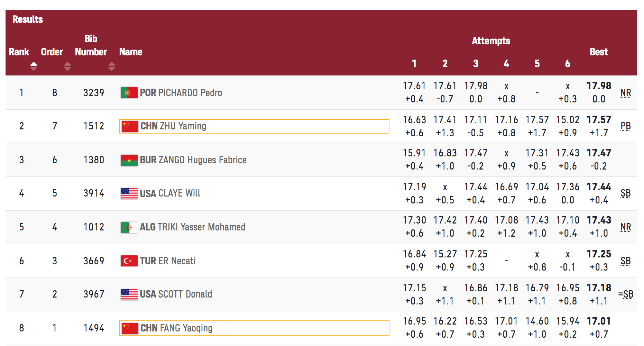Click China flag icon next to ZHU Yaming

pos(130,126)
